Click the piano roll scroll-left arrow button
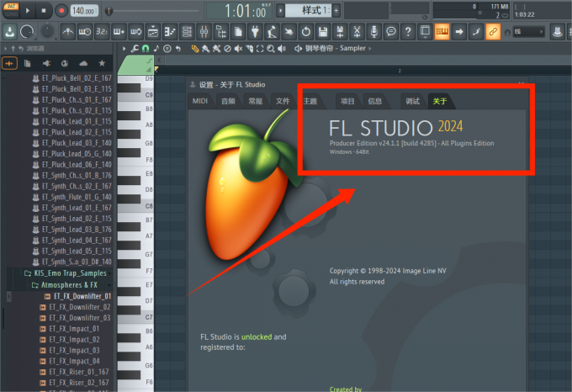572x392 pixels. 160,61
